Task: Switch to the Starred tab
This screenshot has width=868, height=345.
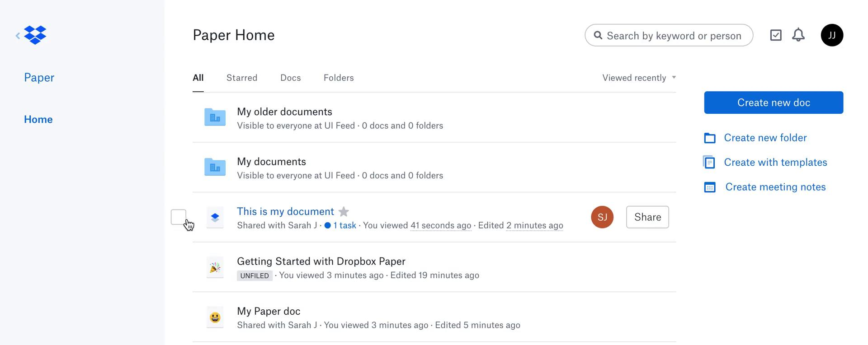Action: (242, 78)
